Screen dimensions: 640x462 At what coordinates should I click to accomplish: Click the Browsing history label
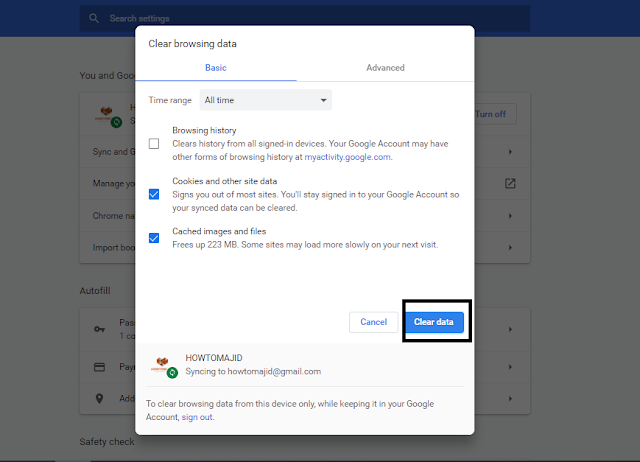204,130
